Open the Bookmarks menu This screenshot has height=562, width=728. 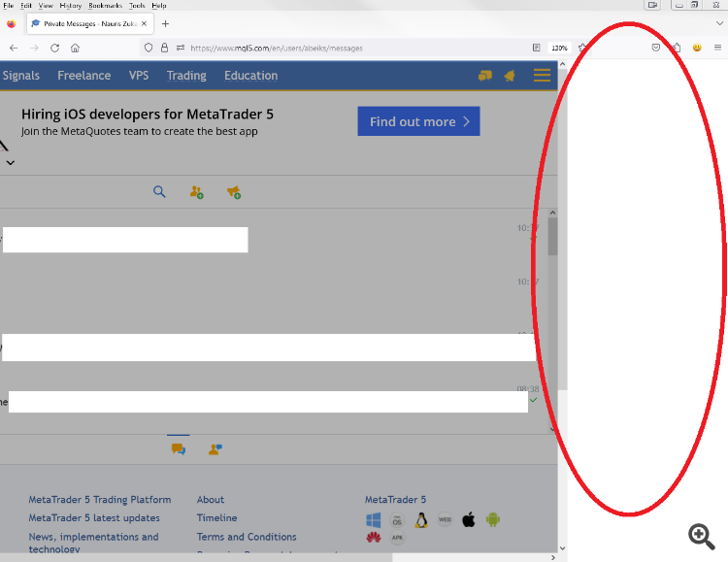point(106,6)
